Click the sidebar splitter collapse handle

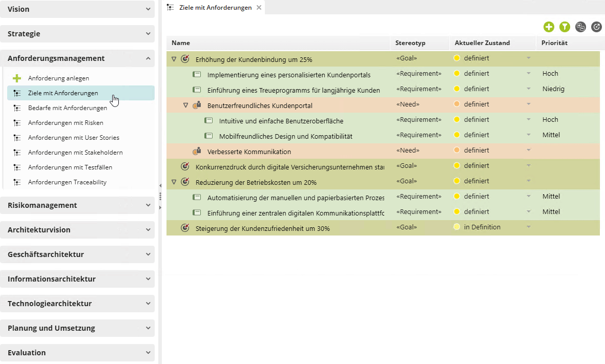160,185
